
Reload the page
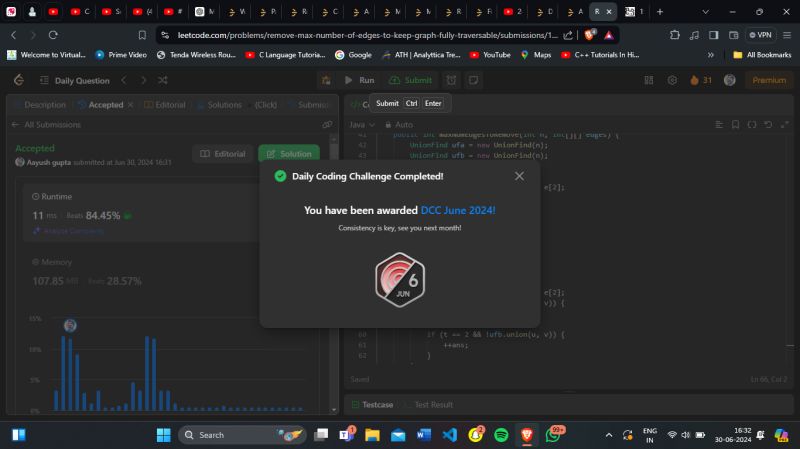point(53,35)
